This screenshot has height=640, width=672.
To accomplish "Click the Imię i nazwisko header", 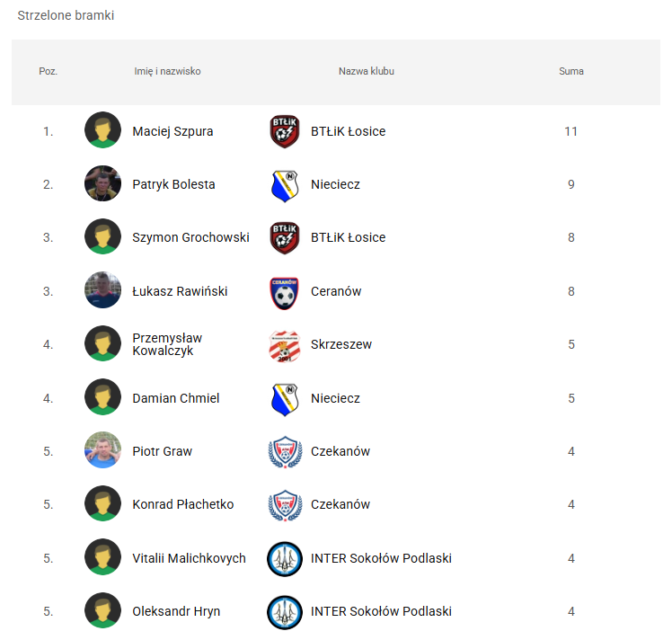I will click(x=167, y=72).
